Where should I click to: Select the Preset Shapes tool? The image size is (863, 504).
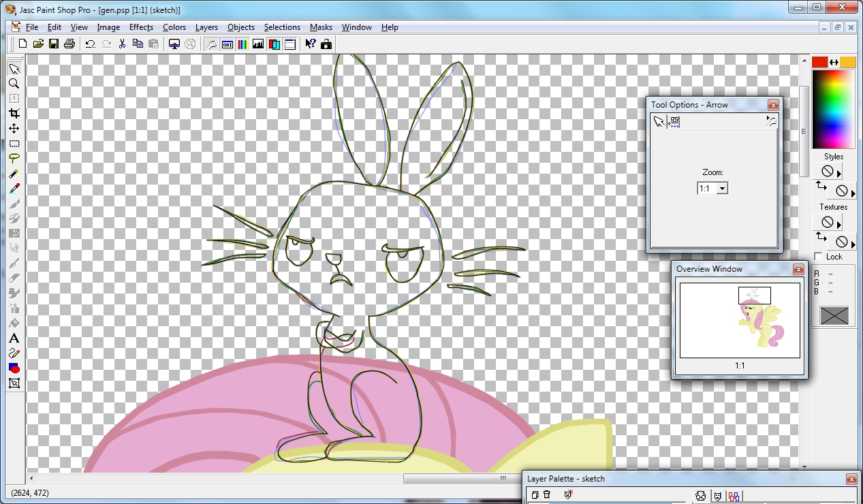click(x=14, y=368)
